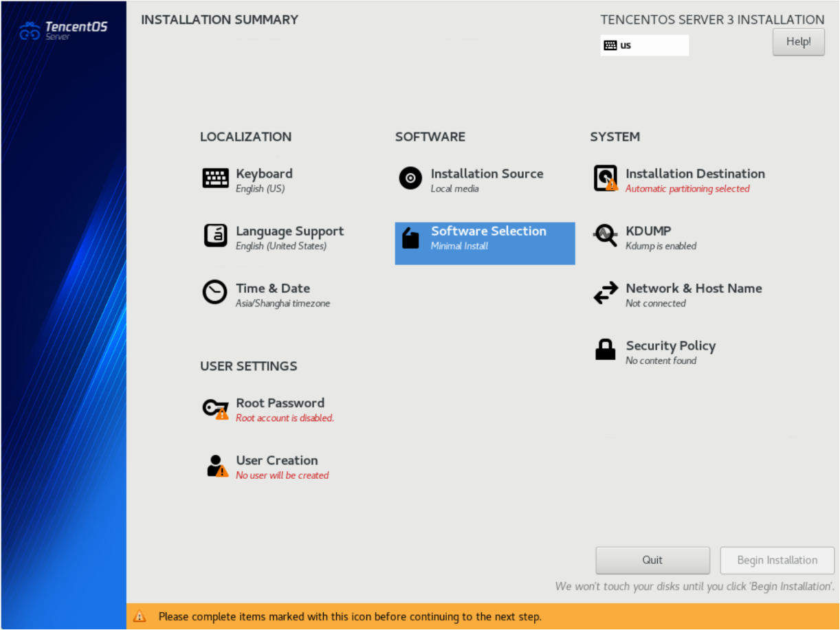Open the Keyboard layout settings icon
Image resolution: width=840 pixels, height=630 pixels.
[215, 179]
